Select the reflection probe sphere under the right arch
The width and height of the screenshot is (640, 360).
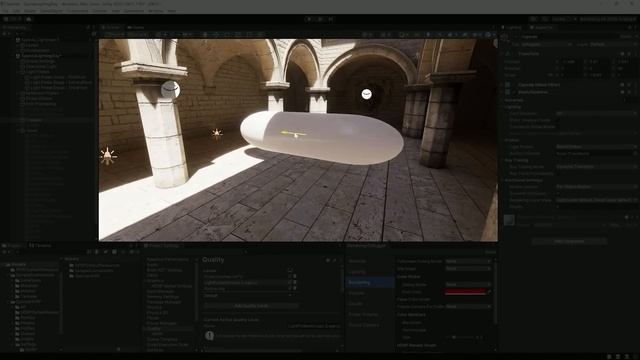(x=367, y=94)
